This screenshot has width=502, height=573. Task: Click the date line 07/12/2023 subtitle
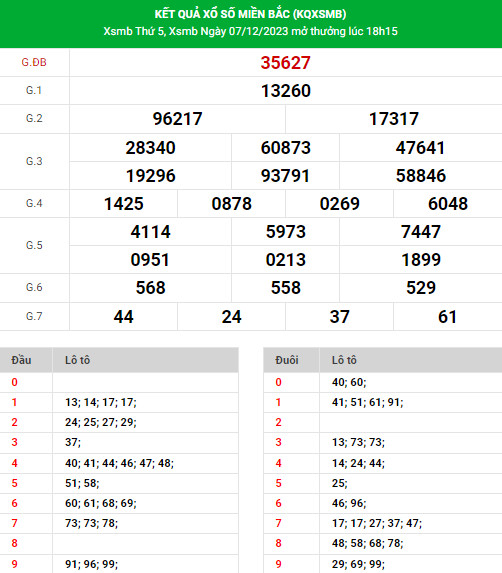[x=251, y=31]
